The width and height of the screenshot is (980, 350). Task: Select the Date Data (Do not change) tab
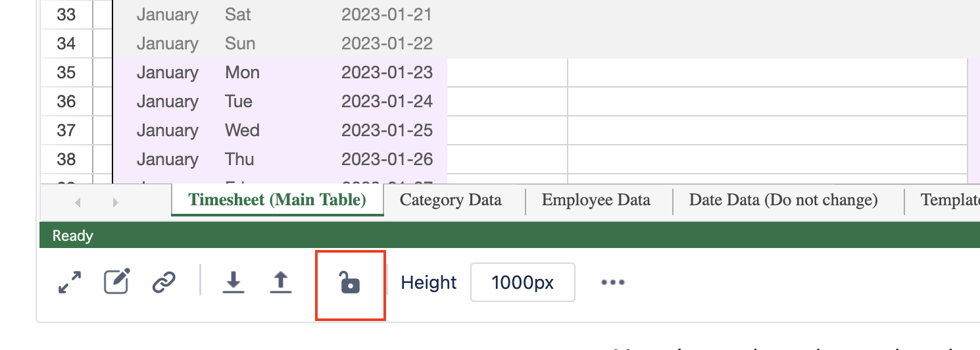click(x=783, y=200)
